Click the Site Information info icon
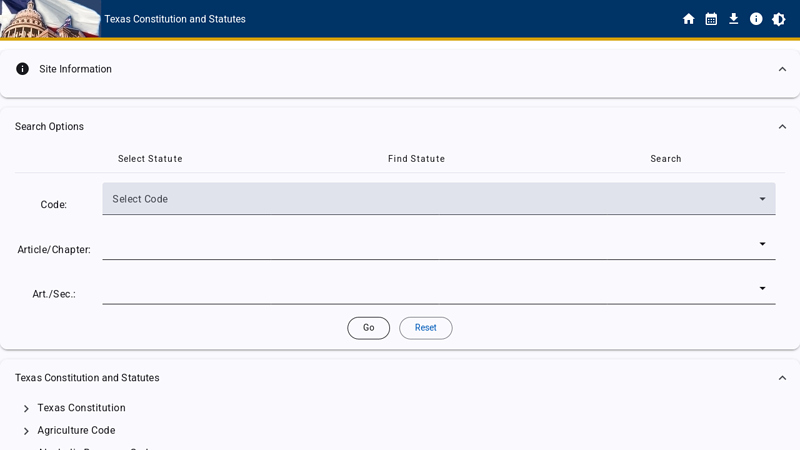This screenshot has width=800, height=450. tap(22, 69)
